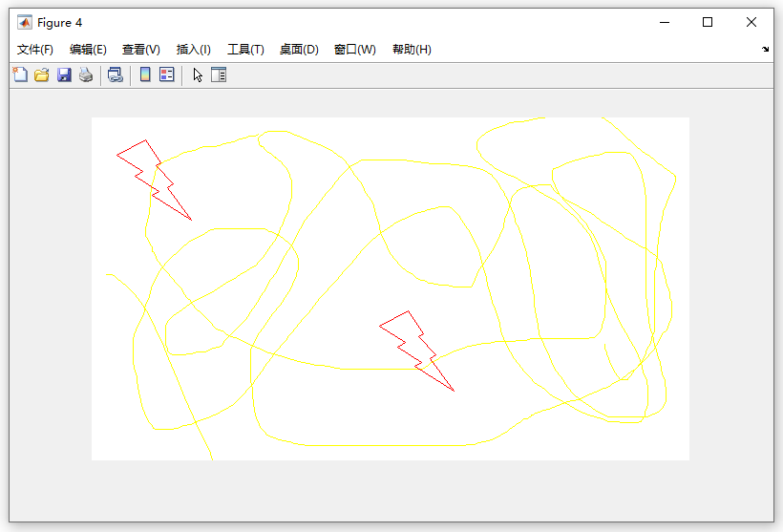Dock the figure with the small arrow
This screenshot has width=783, height=532.
[765, 49]
